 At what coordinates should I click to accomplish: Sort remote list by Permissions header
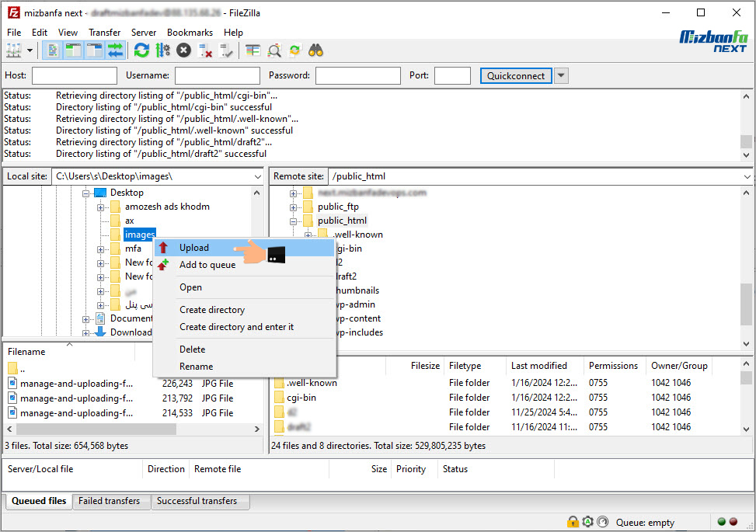615,366
